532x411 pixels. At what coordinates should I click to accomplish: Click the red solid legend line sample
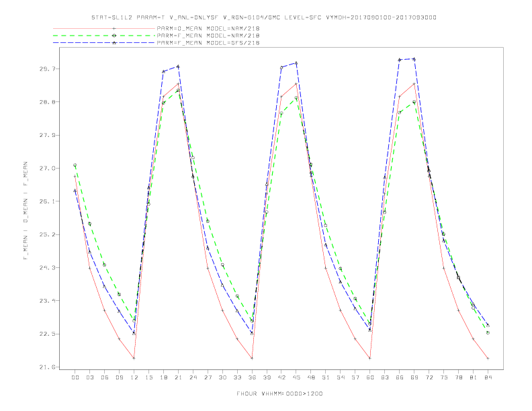click(104, 28)
